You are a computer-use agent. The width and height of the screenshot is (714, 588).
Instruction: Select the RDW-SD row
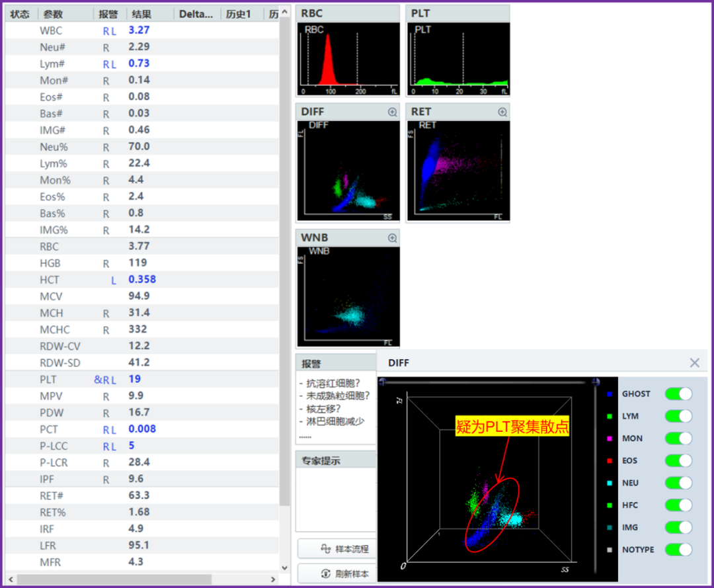point(142,362)
